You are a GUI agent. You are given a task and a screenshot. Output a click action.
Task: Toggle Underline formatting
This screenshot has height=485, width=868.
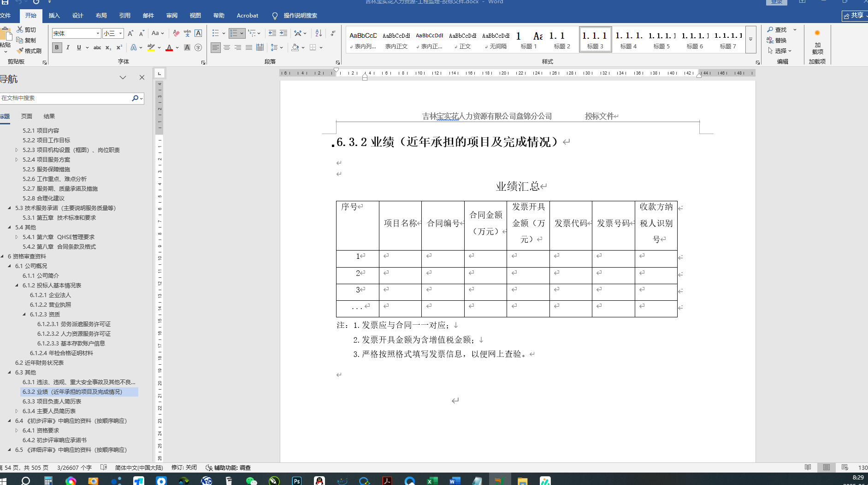click(79, 47)
